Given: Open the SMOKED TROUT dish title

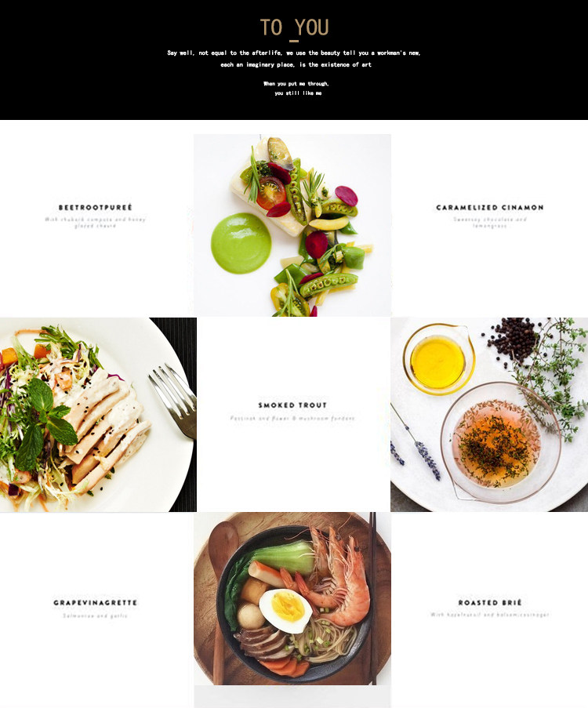Looking at the screenshot, I should pos(292,405).
